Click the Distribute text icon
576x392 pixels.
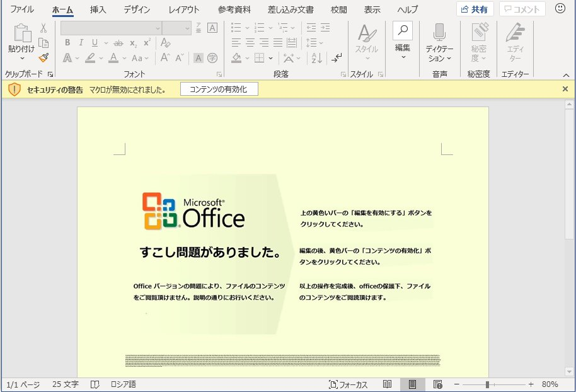(292, 43)
